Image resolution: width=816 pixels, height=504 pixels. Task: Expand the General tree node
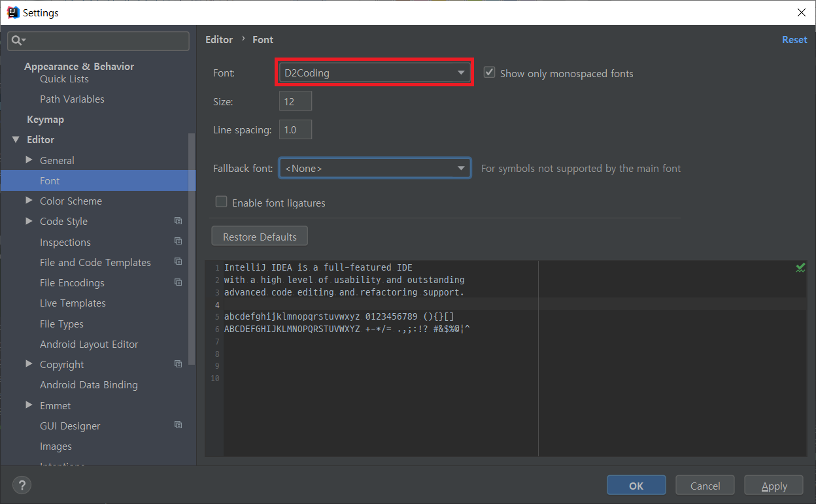[x=29, y=160]
